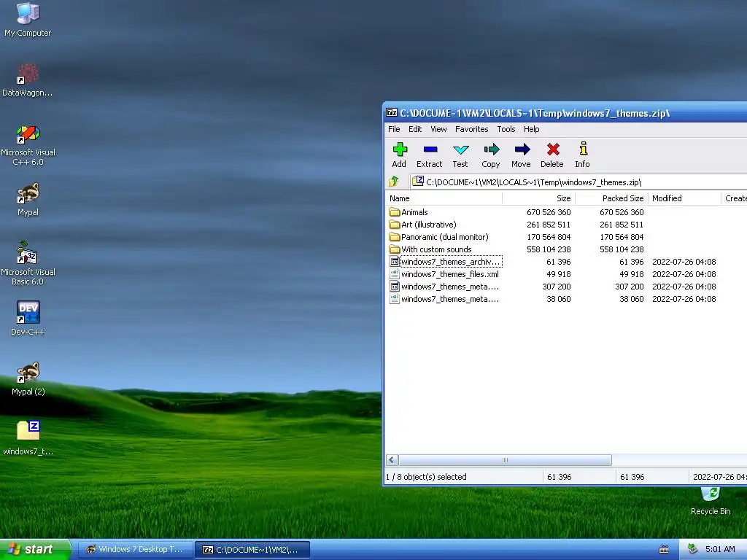The width and height of the screenshot is (747, 560).
Task: Select the Dev-C++ desktop shortcut
Action: pyautogui.click(x=28, y=318)
